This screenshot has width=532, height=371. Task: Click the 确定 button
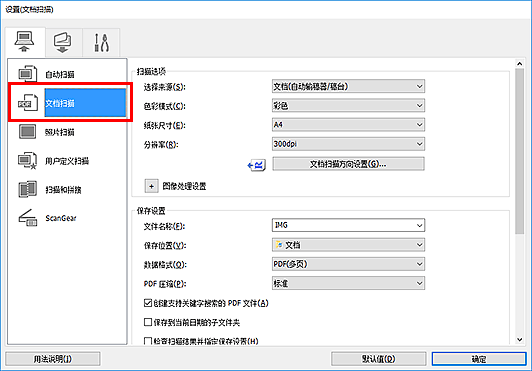pyautogui.click(x=479, y=359)
